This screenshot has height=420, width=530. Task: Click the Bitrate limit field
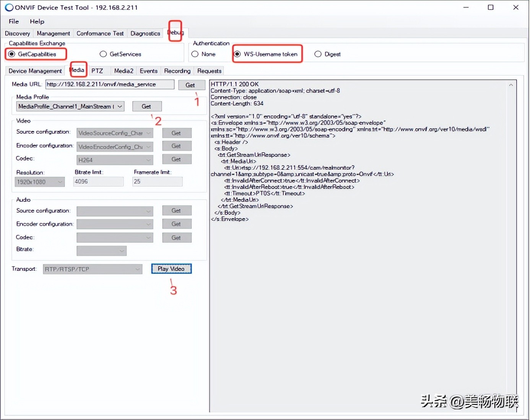click(98, 181)
